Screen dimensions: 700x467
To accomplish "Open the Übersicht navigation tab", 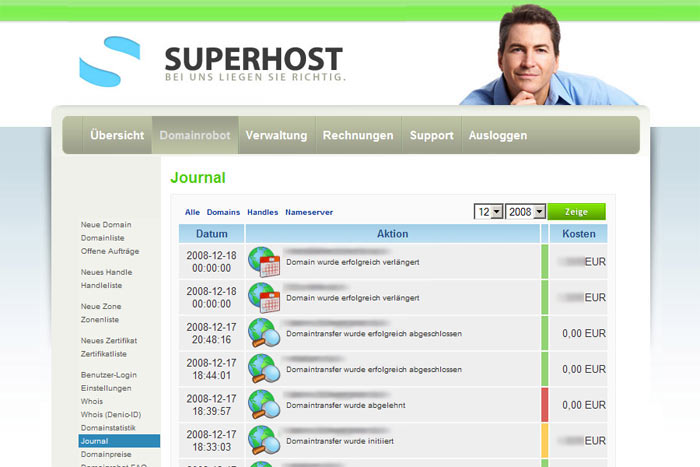I will 117,135.
